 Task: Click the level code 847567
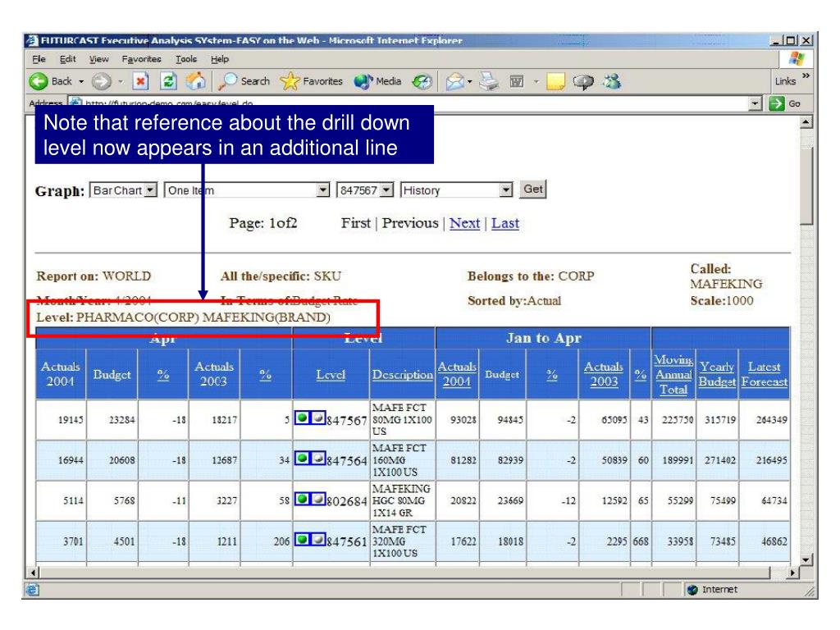(x=347, y=421)
